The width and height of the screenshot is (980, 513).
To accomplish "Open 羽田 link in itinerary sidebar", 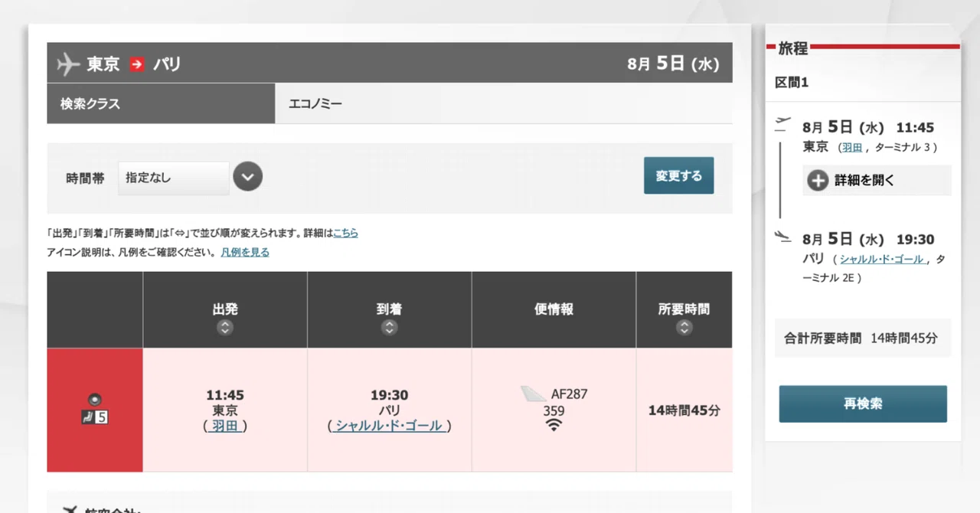I will coord(852,148).
